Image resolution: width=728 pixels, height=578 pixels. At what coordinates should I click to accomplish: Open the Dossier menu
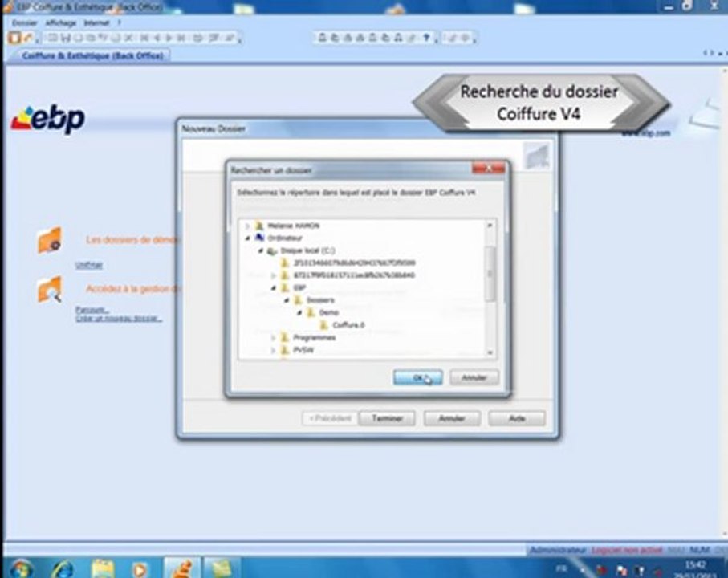click(25, 22)
